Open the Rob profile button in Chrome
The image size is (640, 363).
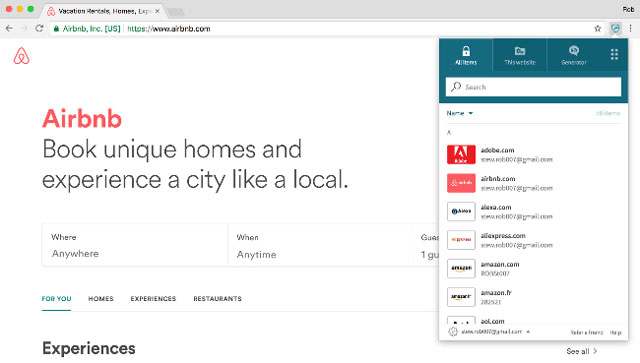point(628,9)
